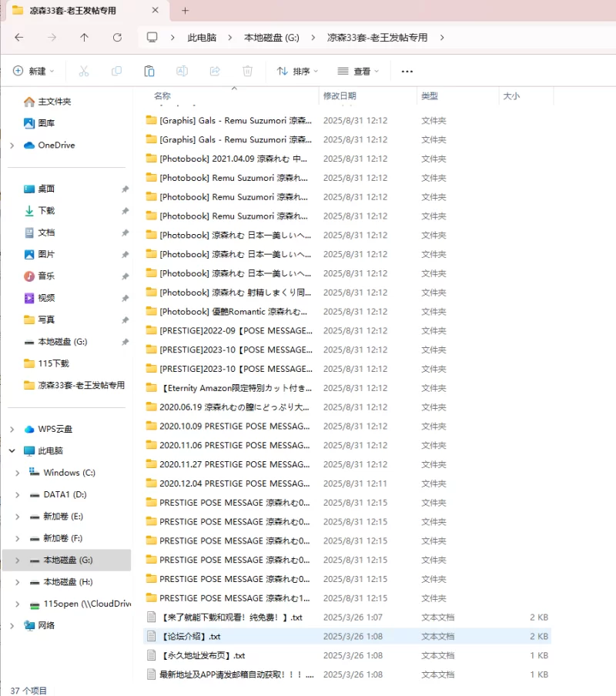Screen dimensions: 616x696
Task: Select file 【来了就能下载和观看！纯免费！】.txt
Action: [231, 617]
